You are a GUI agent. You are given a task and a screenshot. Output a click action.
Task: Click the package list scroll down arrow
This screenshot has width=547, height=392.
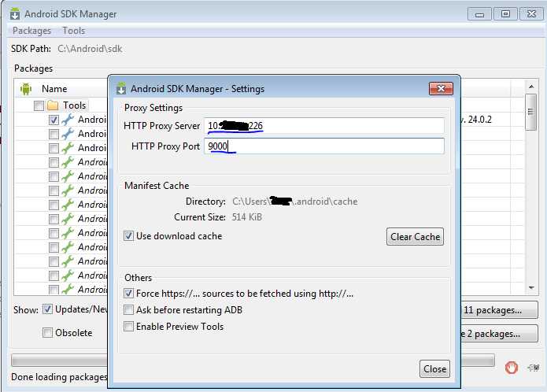point(531,288)
